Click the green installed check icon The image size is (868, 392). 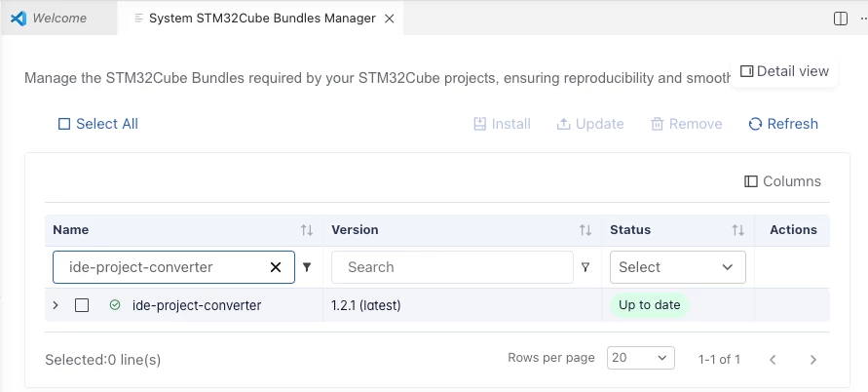pos(115,304)
